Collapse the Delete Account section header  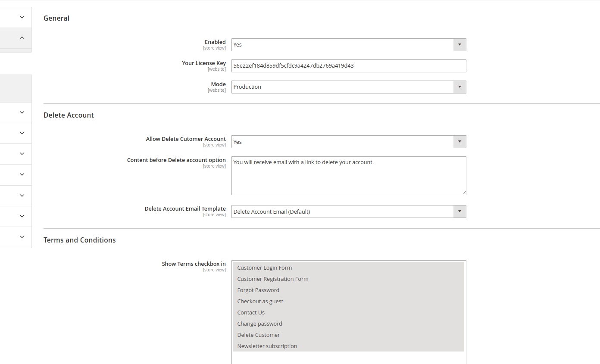pos(69,115)
